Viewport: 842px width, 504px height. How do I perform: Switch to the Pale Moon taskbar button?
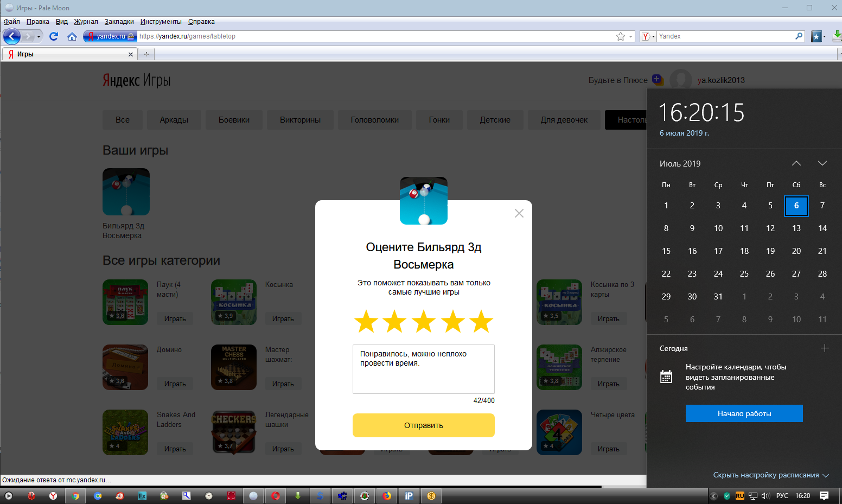tap(253, 496)
